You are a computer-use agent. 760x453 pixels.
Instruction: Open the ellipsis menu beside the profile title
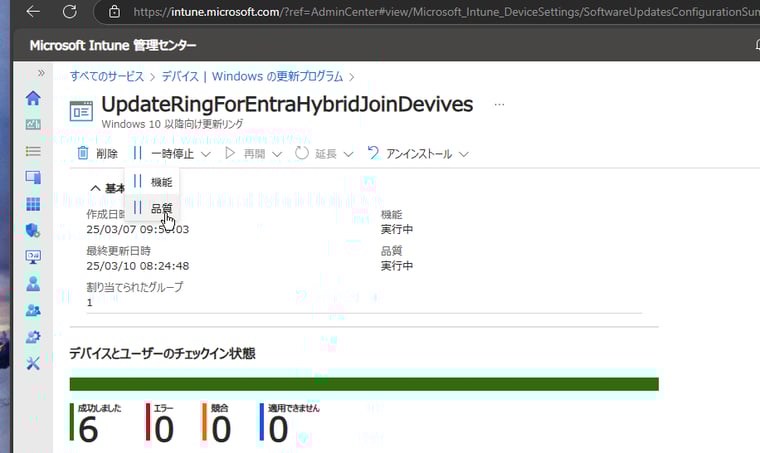click(499, 105)
